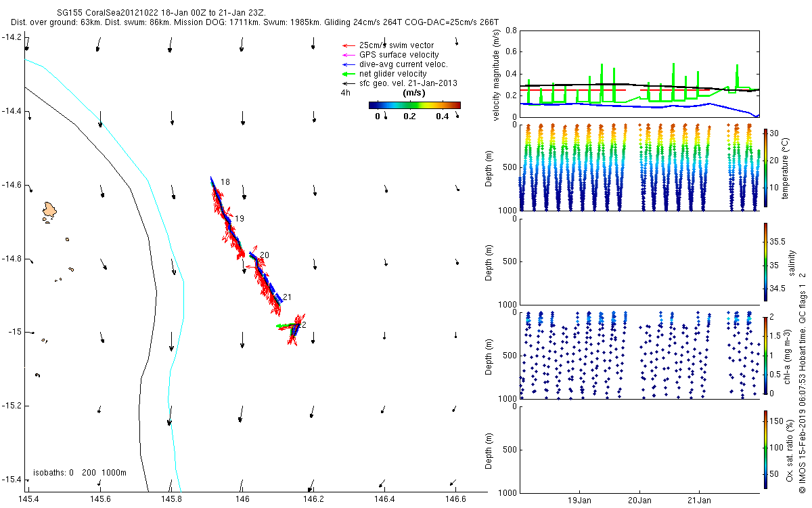Click the '0.8' tick on velocity magnitude axis

510,31
